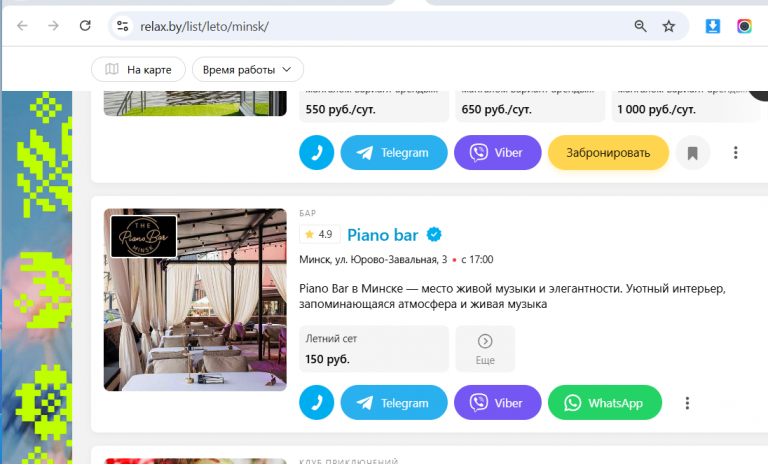Open more options dots next to WhatsApp

point(687,403)
